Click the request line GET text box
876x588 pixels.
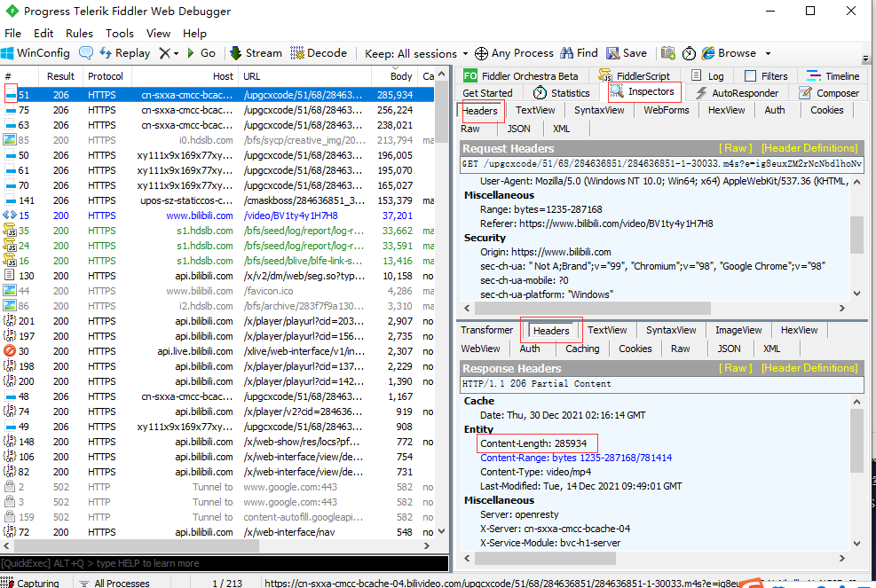(662, 164)
